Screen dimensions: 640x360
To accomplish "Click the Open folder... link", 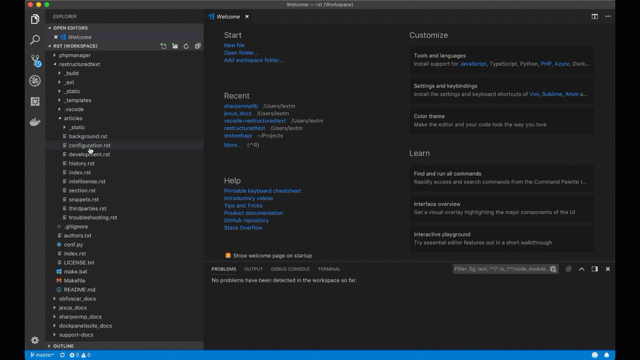I will click(x=241, y=53).
